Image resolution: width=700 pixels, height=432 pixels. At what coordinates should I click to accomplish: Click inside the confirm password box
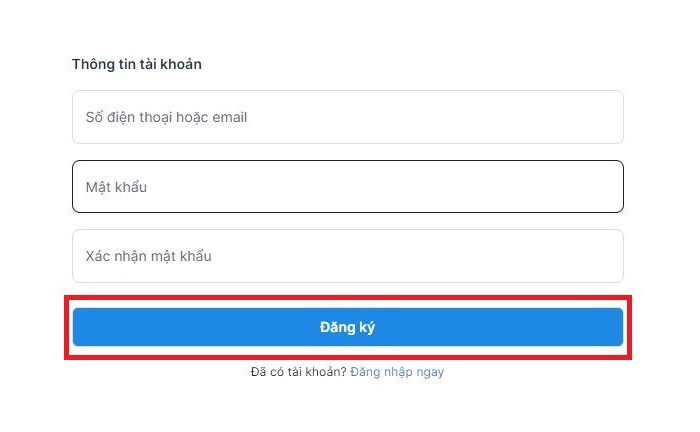pos(347,256)
